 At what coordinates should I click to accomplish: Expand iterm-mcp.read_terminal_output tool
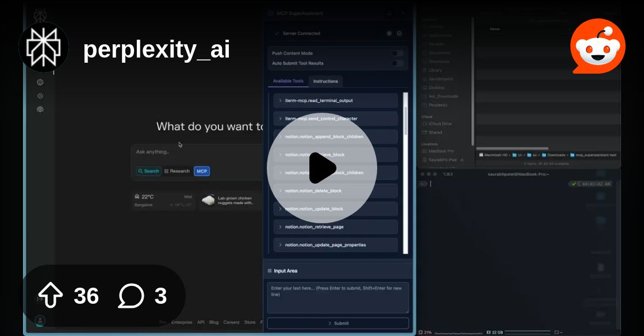click(336, 100)
